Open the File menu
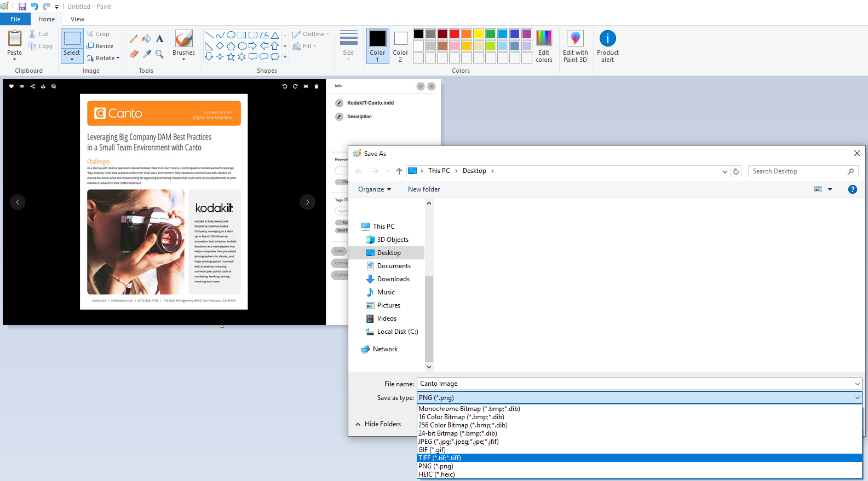The image size is (868, 481). pyautogui.click(x=15, y=19)
